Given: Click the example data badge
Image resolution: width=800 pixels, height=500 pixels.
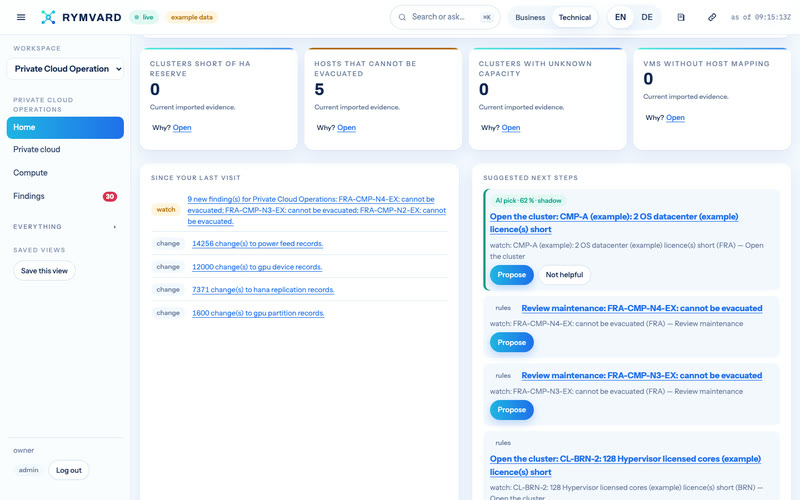Looking at the screenshot, I should (x=191, y=17).
